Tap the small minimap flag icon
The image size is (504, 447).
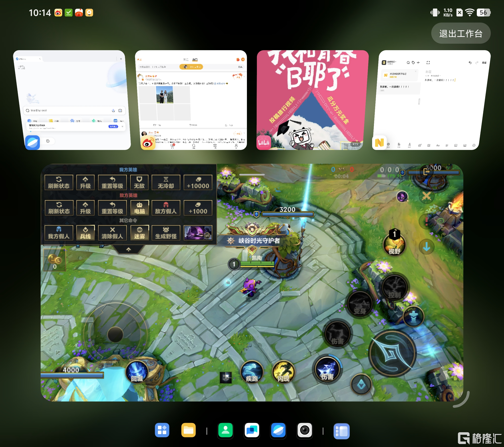[x=226, y=378]
